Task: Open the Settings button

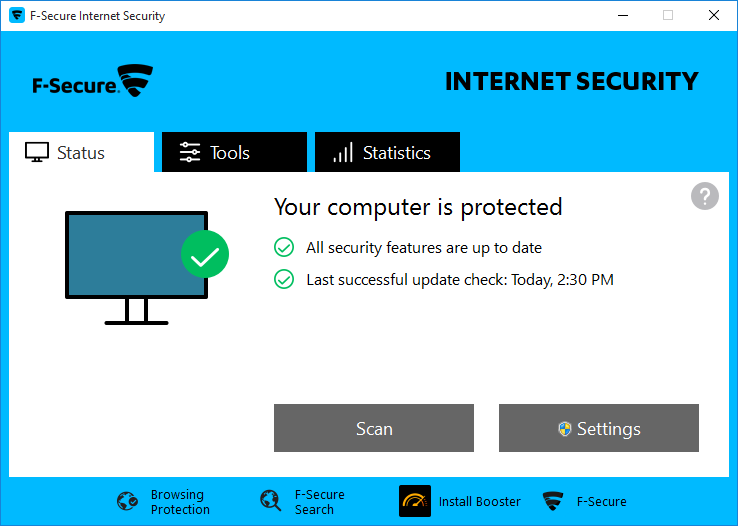Action: click(599, 429)
